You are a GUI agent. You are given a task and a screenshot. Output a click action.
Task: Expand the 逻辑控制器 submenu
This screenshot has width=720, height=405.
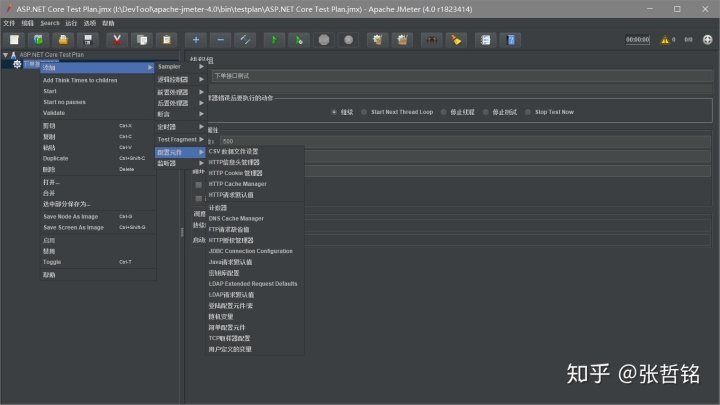coord(180,79)
